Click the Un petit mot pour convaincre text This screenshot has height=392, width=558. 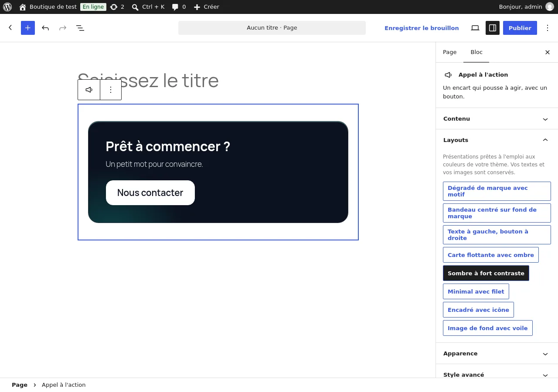pos(154,164)
